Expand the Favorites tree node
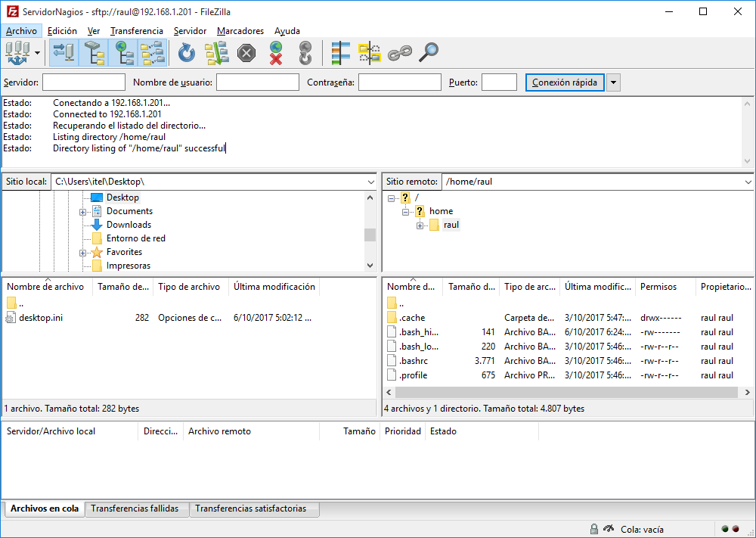This screenshot has height=538, width=756. [x=82, y=253]
